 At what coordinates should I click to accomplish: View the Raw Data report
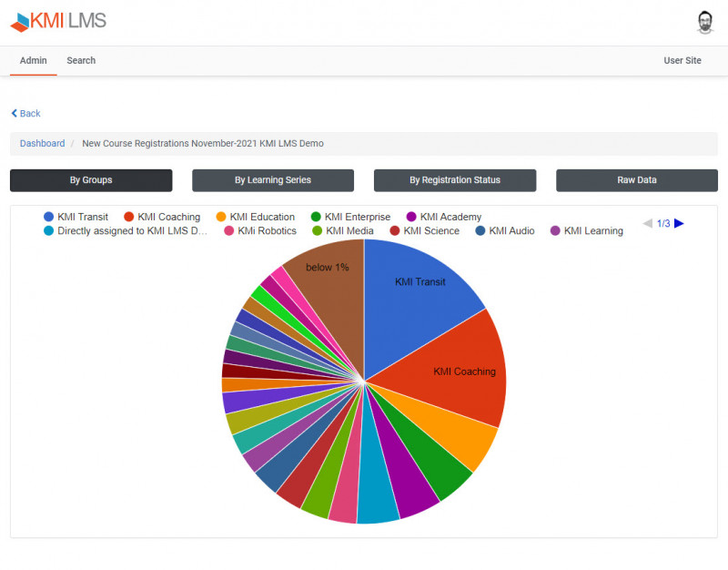coord(637,180)
